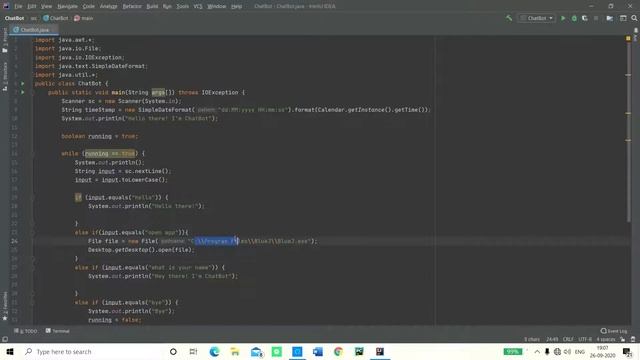Click the src breadcrumb in navigation bar

coord(33,18)
